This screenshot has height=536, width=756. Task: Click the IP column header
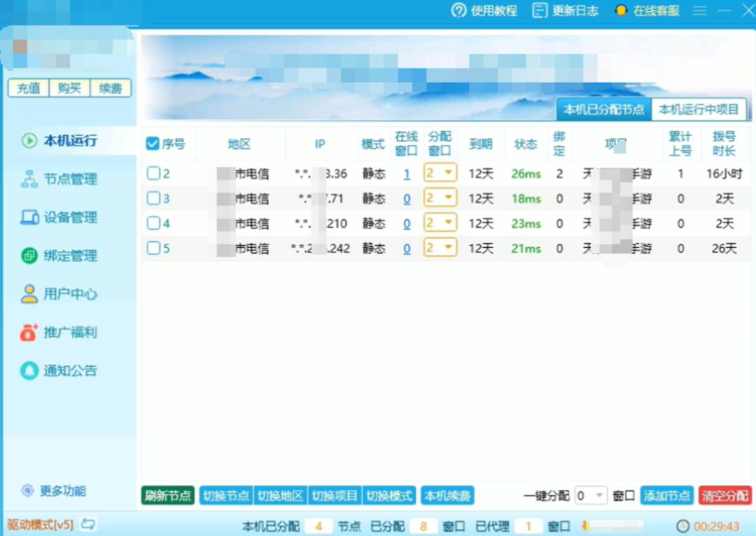[320, 143]
